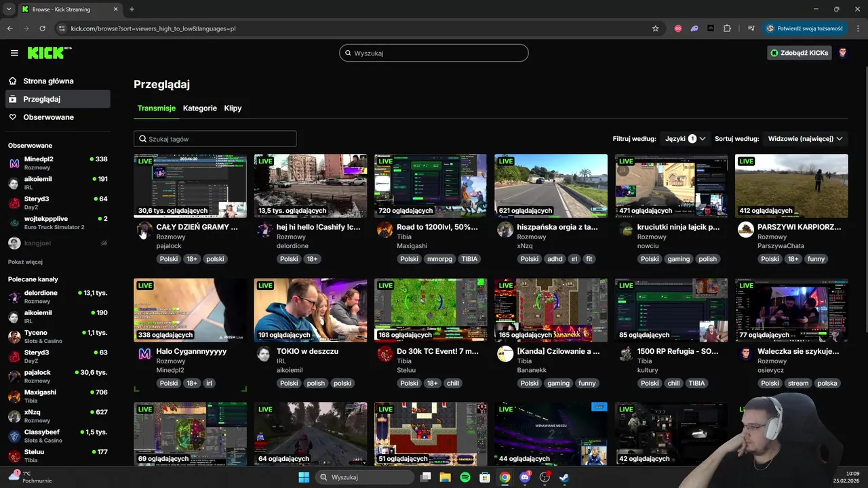Open the delordione avatar in Polecane kanały

[x=14, y=297]
